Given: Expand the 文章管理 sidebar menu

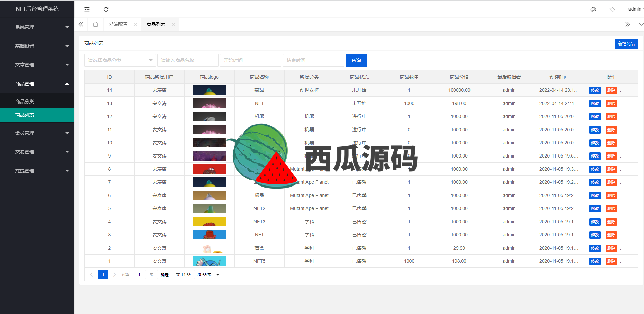Looking at the screenshot, I should click(37, 65).
